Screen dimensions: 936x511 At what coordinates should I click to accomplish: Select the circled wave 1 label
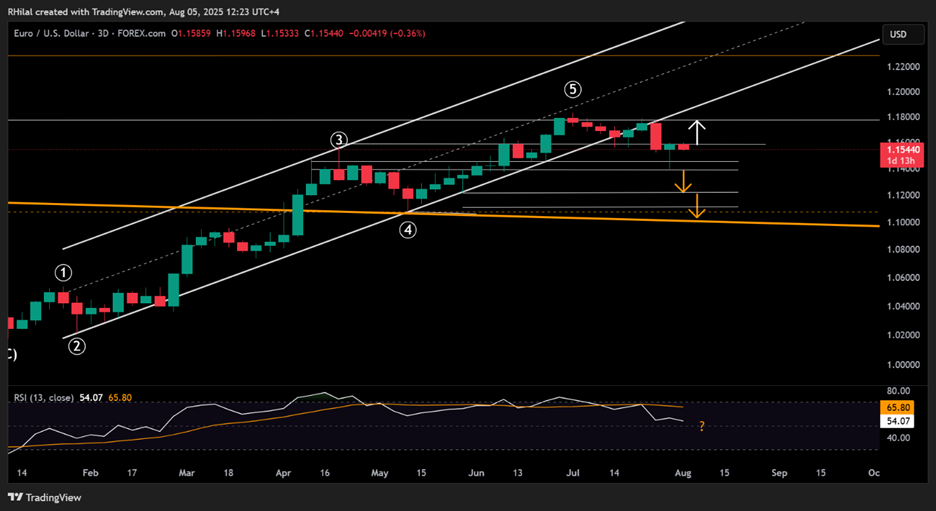point(63,272)
